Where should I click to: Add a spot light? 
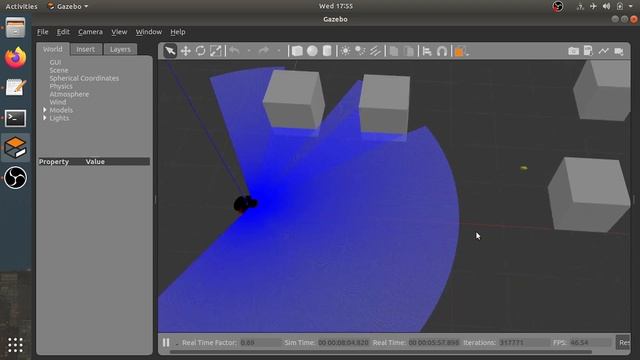coord(360,51)
